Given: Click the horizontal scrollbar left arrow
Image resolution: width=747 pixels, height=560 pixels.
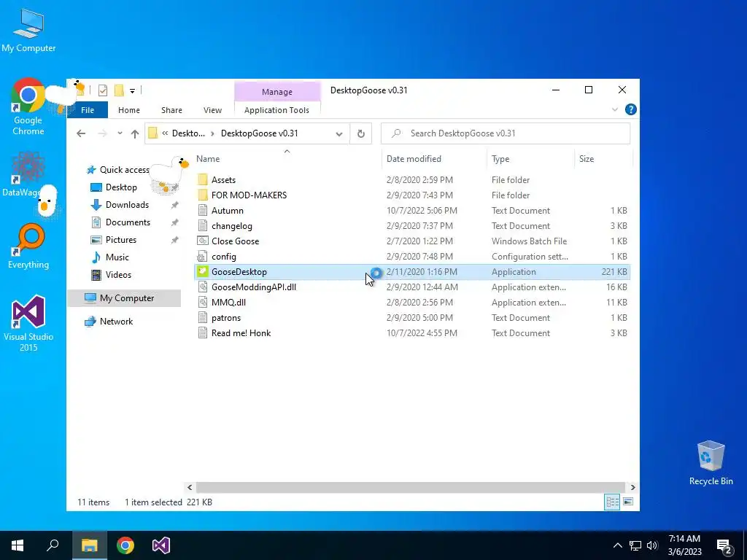Looking at the screenshot, I should coord(190,487).
